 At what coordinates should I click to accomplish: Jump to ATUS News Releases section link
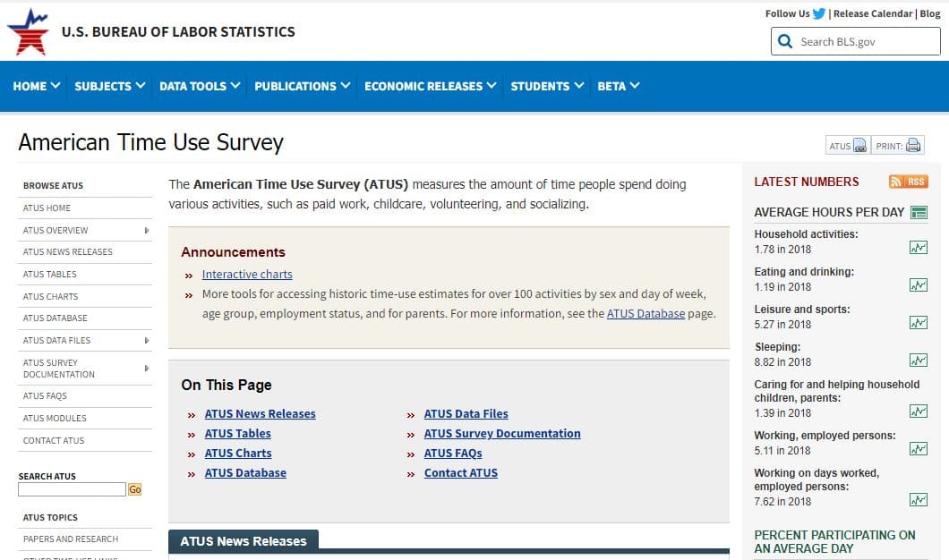pos(261,413)
